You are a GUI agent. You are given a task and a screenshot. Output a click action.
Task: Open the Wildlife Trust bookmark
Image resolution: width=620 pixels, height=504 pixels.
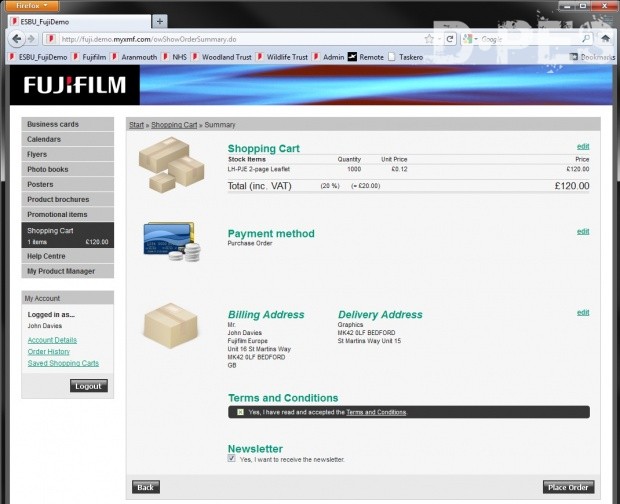(x=282, y=57)
